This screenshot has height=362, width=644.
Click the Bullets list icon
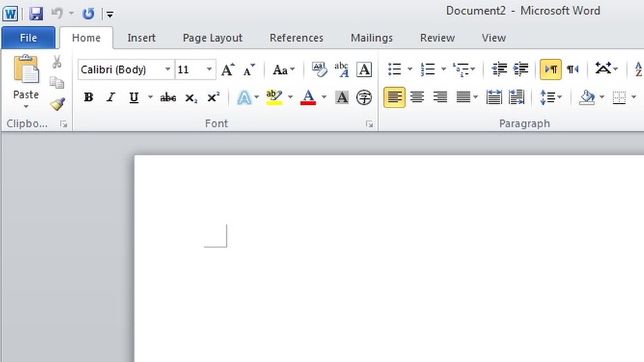click(395, 69)
